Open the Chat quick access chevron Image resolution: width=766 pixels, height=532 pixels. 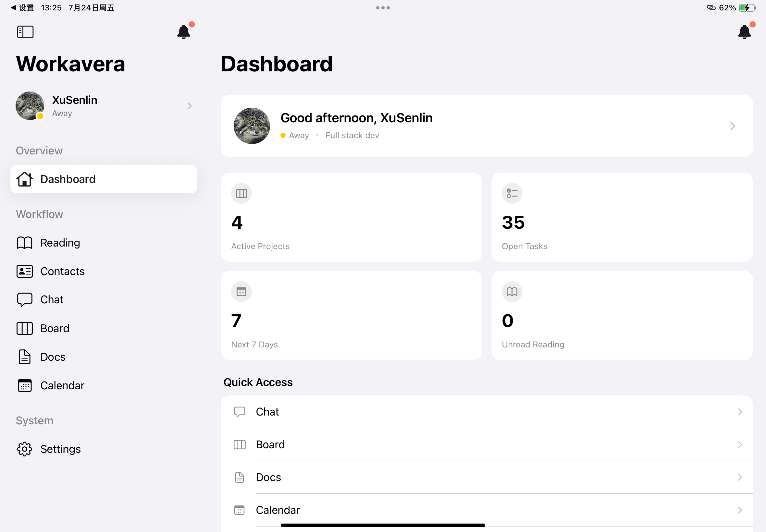point(740,412)
